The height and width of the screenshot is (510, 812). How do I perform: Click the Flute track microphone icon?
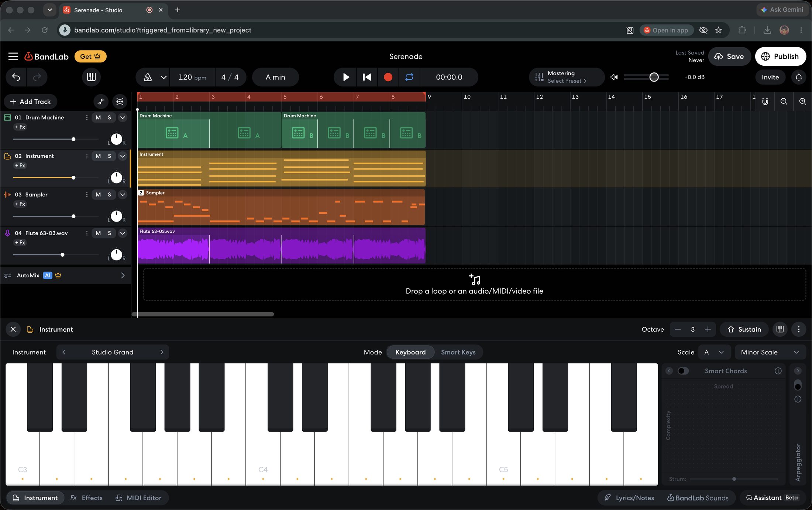point(7,233)
